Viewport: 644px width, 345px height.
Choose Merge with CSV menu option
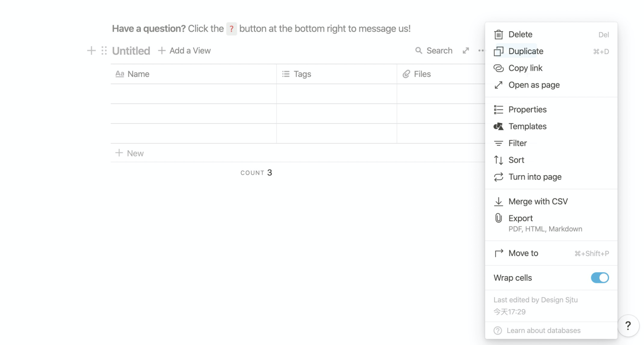click(x=538, y=202)
